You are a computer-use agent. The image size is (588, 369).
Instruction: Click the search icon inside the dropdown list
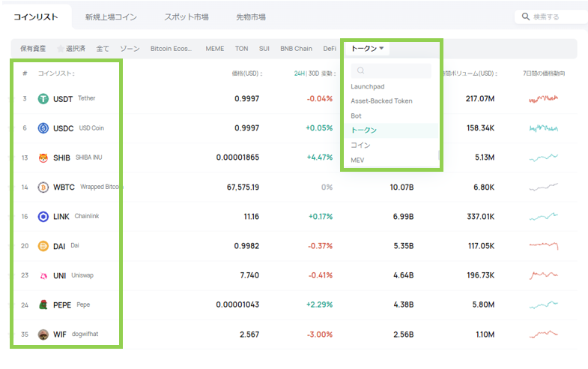pos(360,70)
